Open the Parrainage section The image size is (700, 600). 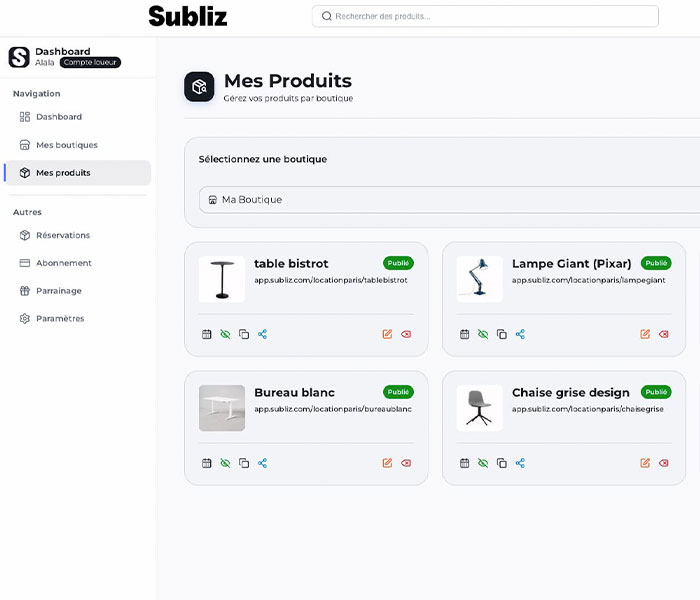tap(58, 291)
